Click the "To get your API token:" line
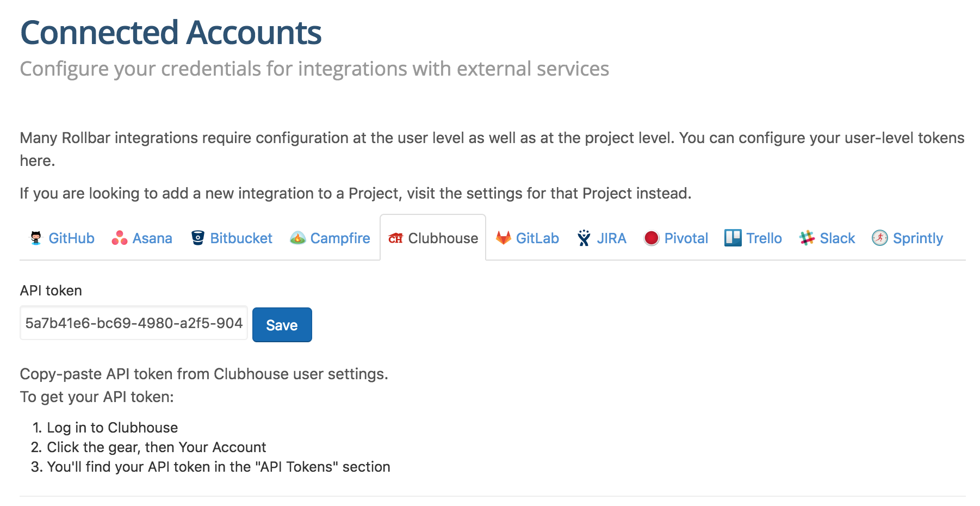Image resolution: width=980 pixels, height=506 pixels. [97, 397]
